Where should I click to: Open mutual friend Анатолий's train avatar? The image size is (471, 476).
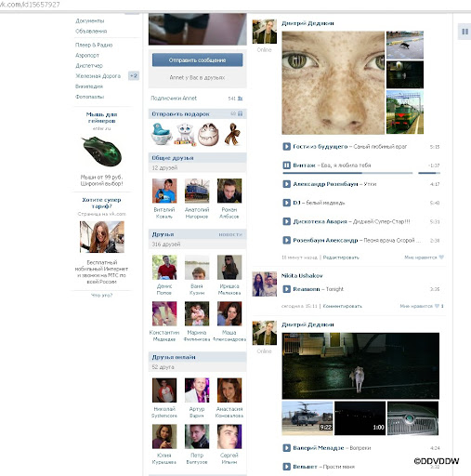pos(197,191)
